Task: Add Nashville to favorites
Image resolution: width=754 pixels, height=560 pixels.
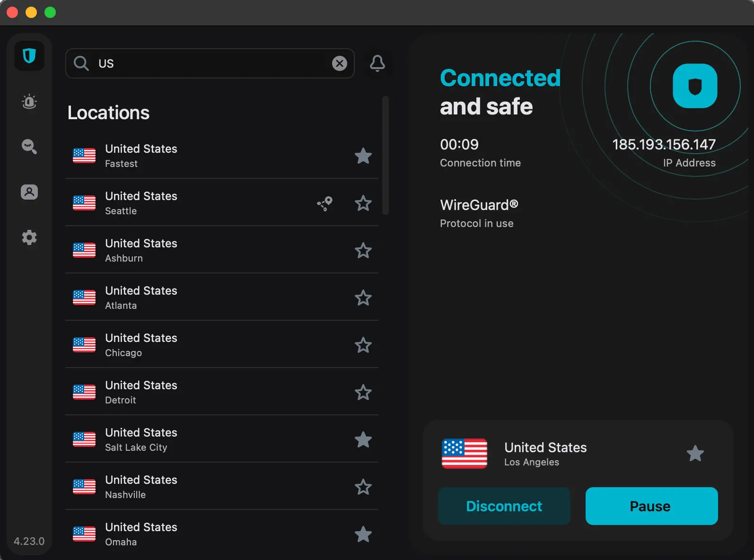Action: (x=363, y=487)
